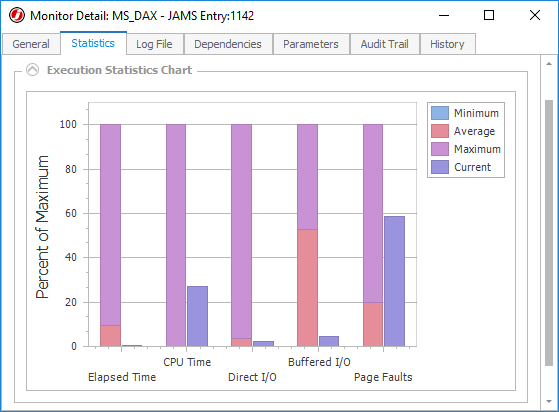Open the History tab
Viewport: 559px width, 412px height.
pyautogui.click(x=447, y=44)
